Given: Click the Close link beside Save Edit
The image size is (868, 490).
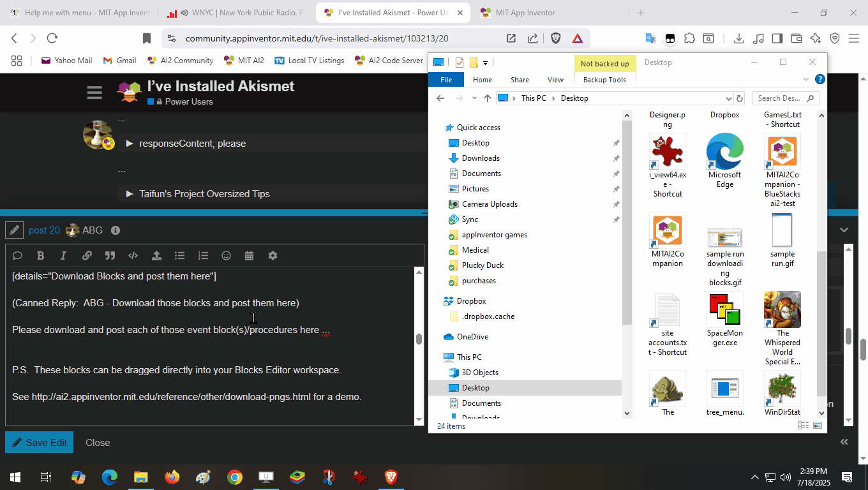Looking at the screenshot, I should click(98, 443).
